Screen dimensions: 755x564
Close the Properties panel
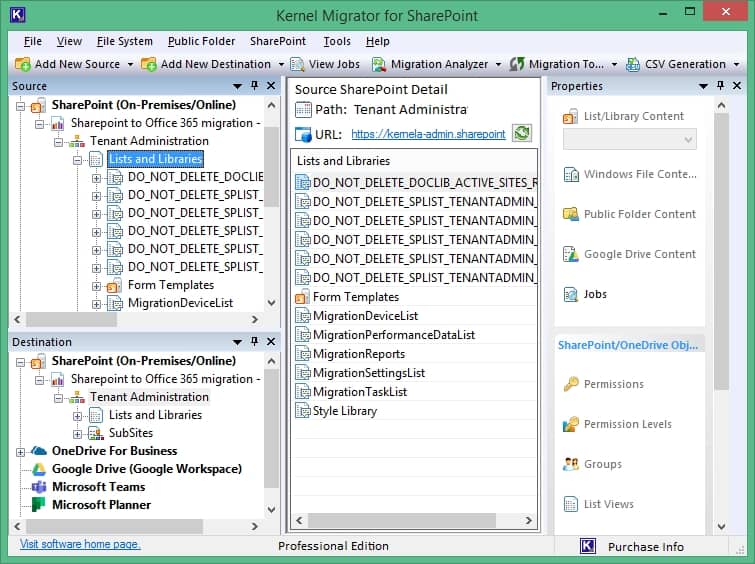737,86
